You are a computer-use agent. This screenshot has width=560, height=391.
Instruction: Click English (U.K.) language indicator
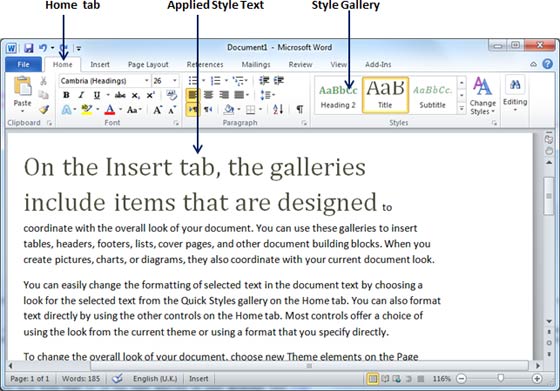155,379
